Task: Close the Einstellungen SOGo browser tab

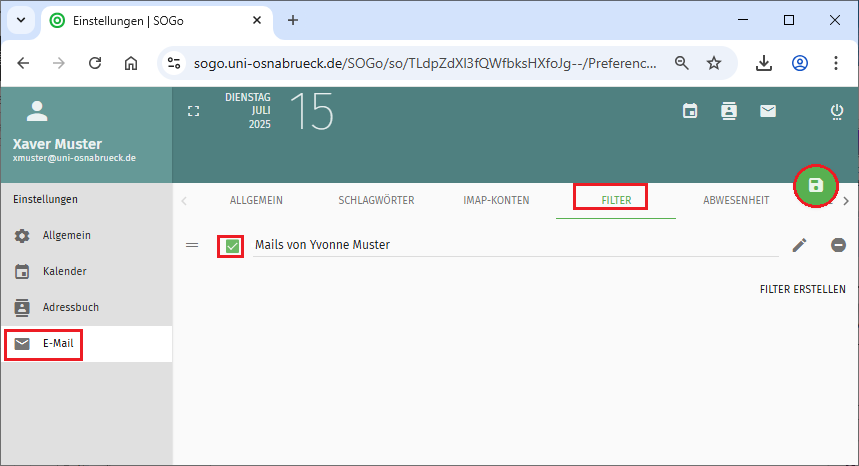Action: pos(257,21)
